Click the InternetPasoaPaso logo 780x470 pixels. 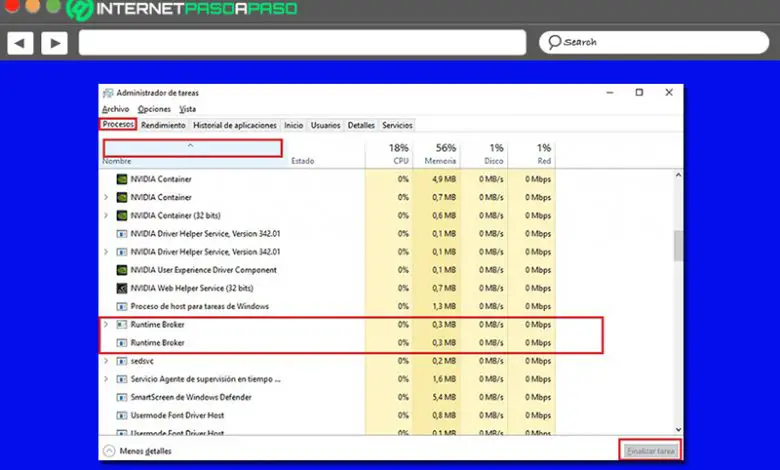pos(182,9)
